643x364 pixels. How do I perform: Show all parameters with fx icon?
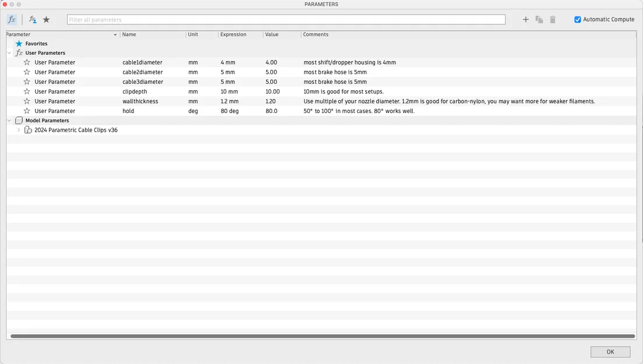pyautogui.click(x=12, y=19)
